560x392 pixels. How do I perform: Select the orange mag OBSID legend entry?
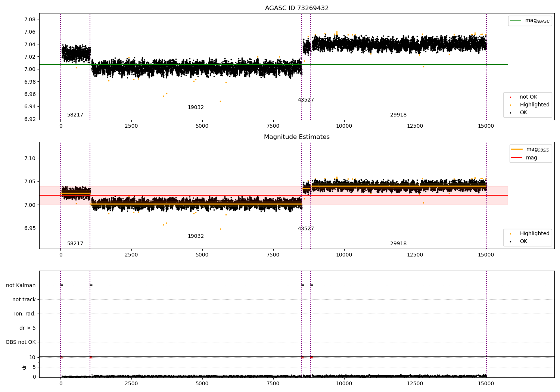click(530, 149)
